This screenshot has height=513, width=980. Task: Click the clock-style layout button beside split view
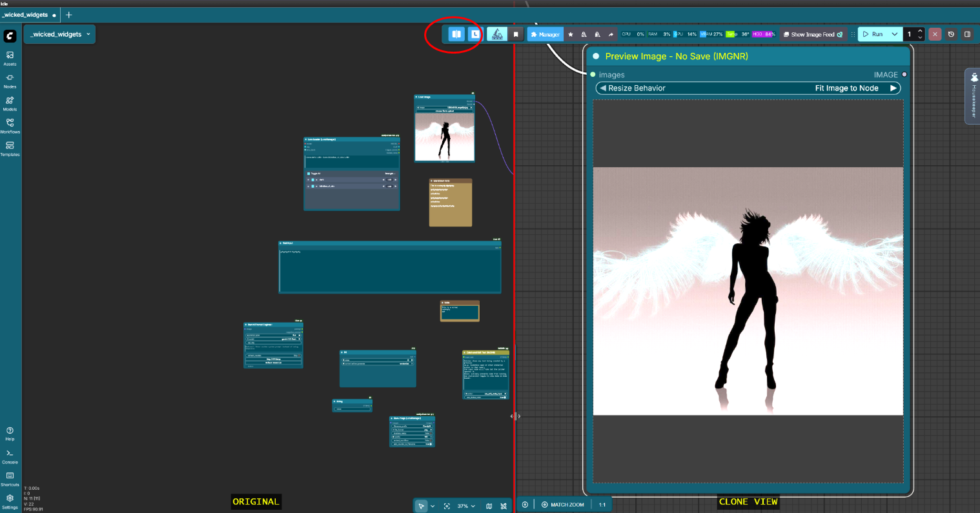pos(475,34)
